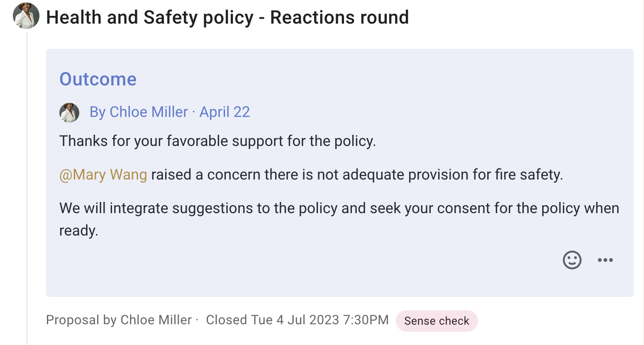The height and width of the screenshot is (345, 644).
Task: Click Chloe Miller's large avatar beside the title
Action: click(26, 16)
